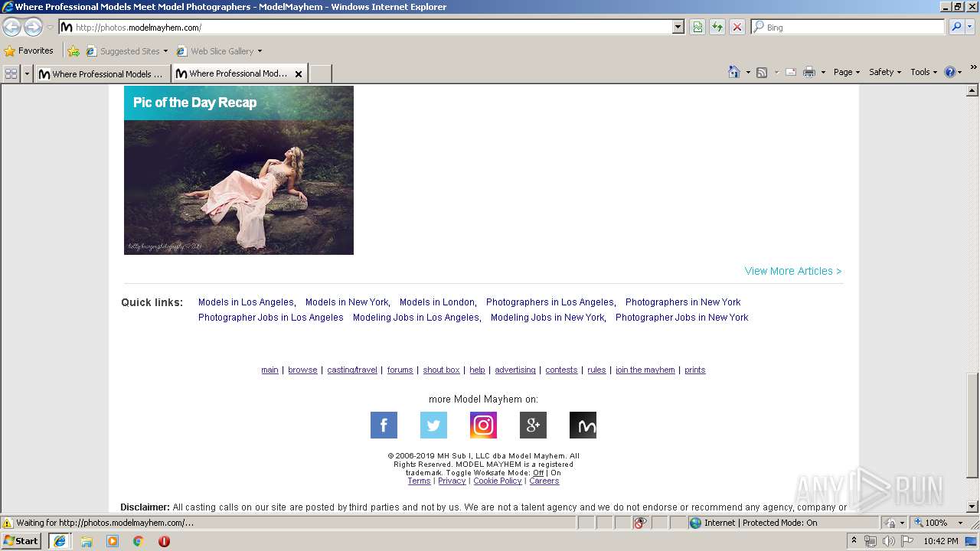Open the Quick Tabs grid icon
This screenshot has width=980, height=551.
coord(11,73)
